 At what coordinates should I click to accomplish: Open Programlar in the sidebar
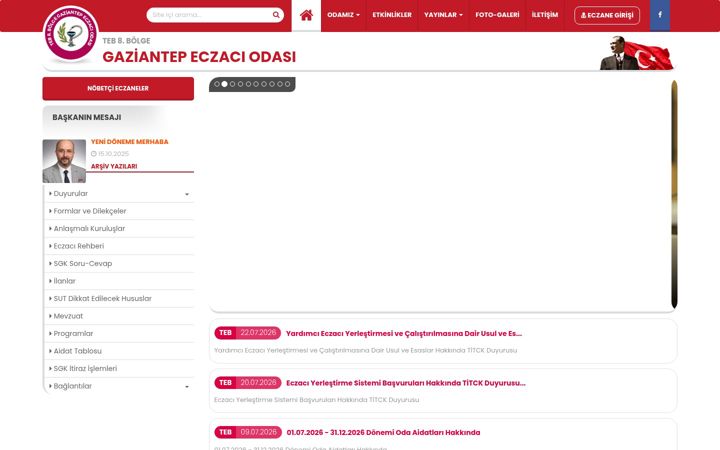pos(73,333)
